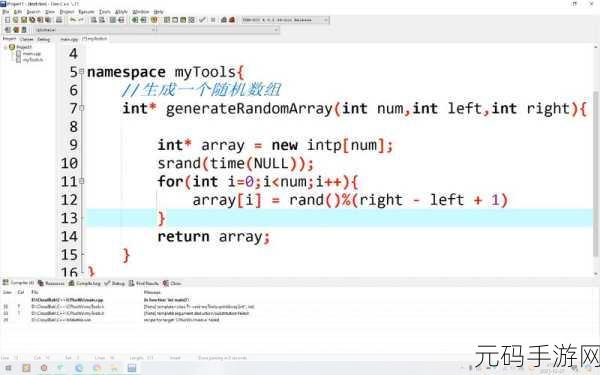Click the editor scrollbar down arrow
The image size is (600, 375).
tap(596, 274)
